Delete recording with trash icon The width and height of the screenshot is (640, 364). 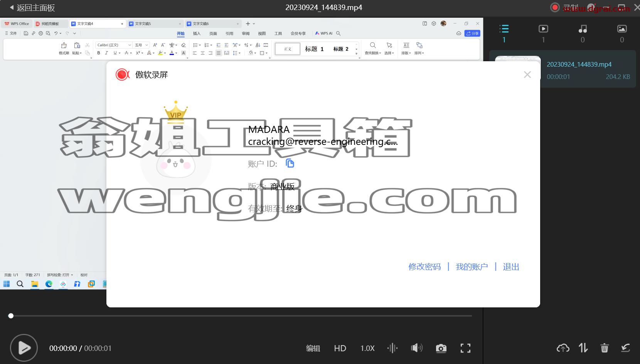pos(604,348)
